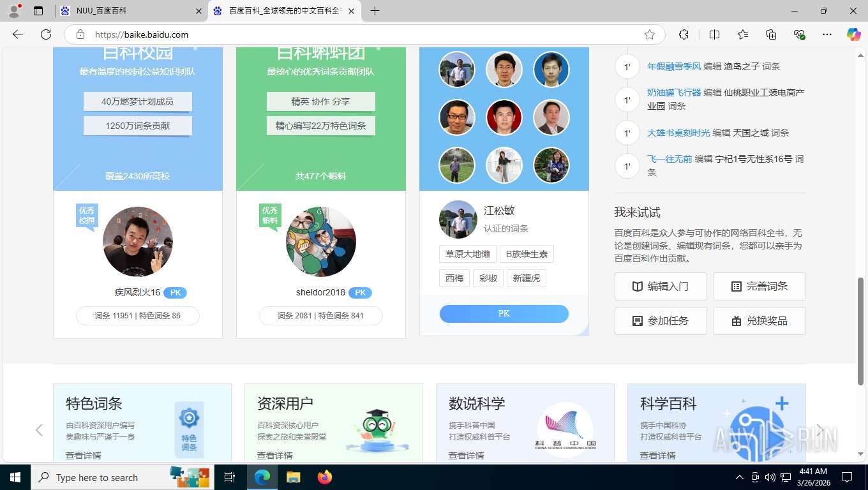The image size is (868, 490).
Task: Close the 百度百科 active tab
Action: point(352,11)
